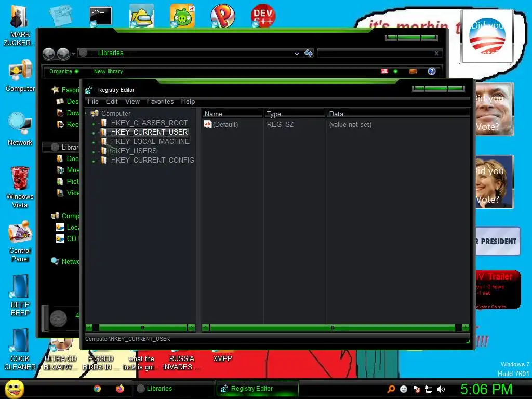Image resolution: width=532 pixels, height=399 pixels.
Task: Open the red P desktop shortcut
Action: 222,16
